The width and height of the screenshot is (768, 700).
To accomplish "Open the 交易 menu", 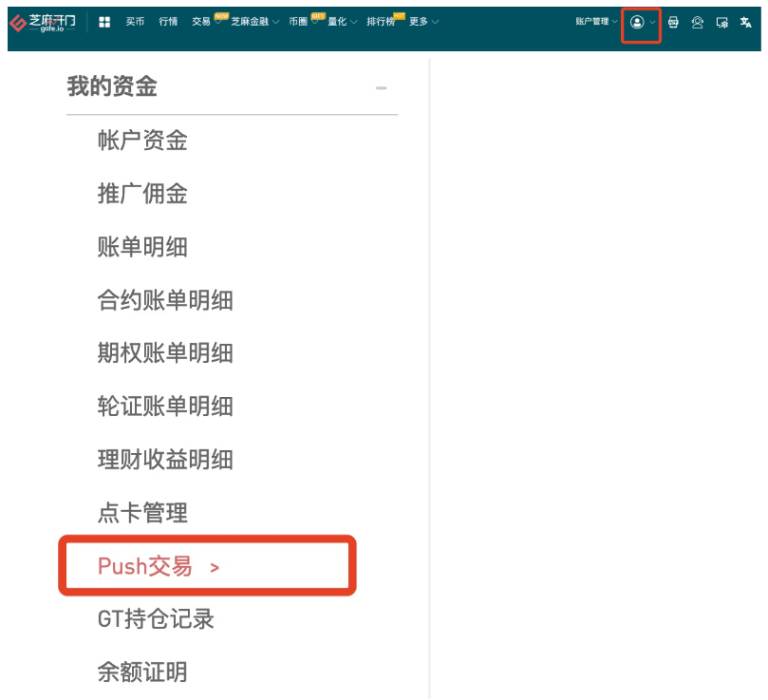I will [201, 22].
